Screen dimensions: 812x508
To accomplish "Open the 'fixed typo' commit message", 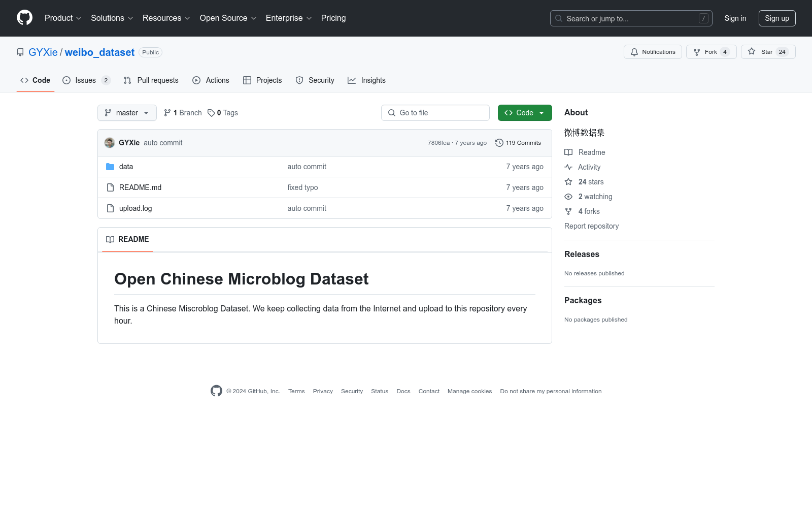I will 302,187.
